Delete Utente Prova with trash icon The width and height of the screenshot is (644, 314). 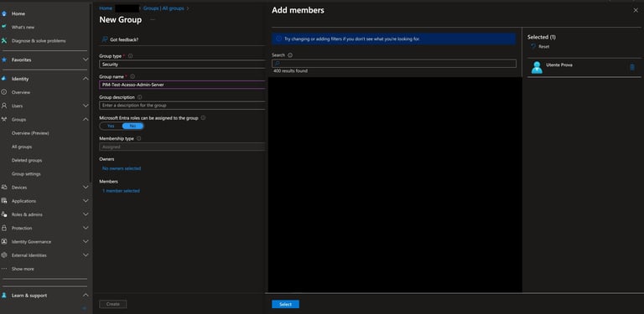tap(632, 67)
